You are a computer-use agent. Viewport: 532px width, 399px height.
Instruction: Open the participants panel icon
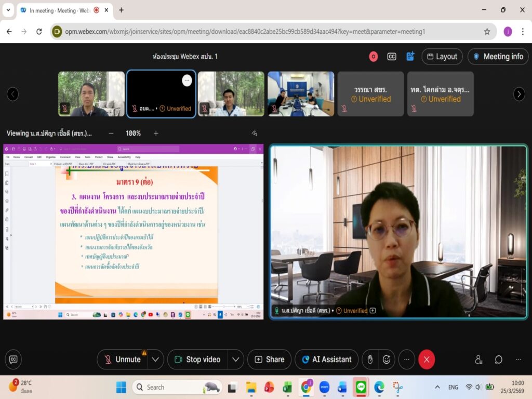click(x=478, y=360)
